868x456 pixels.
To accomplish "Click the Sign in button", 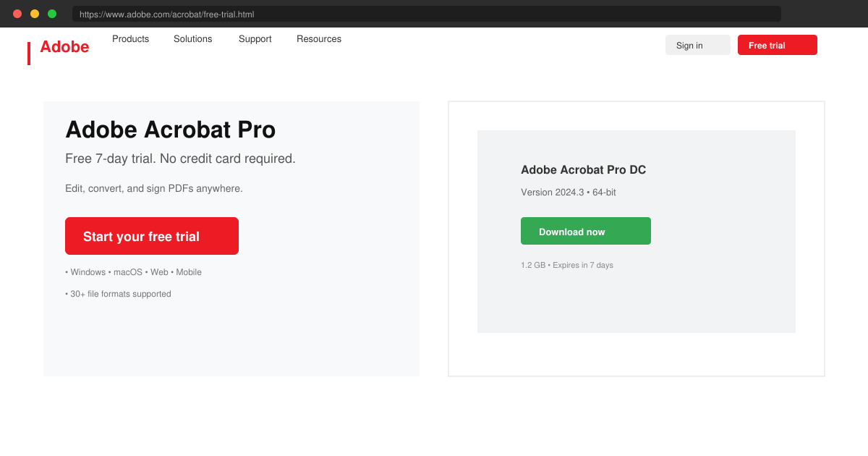I will 698,45.
